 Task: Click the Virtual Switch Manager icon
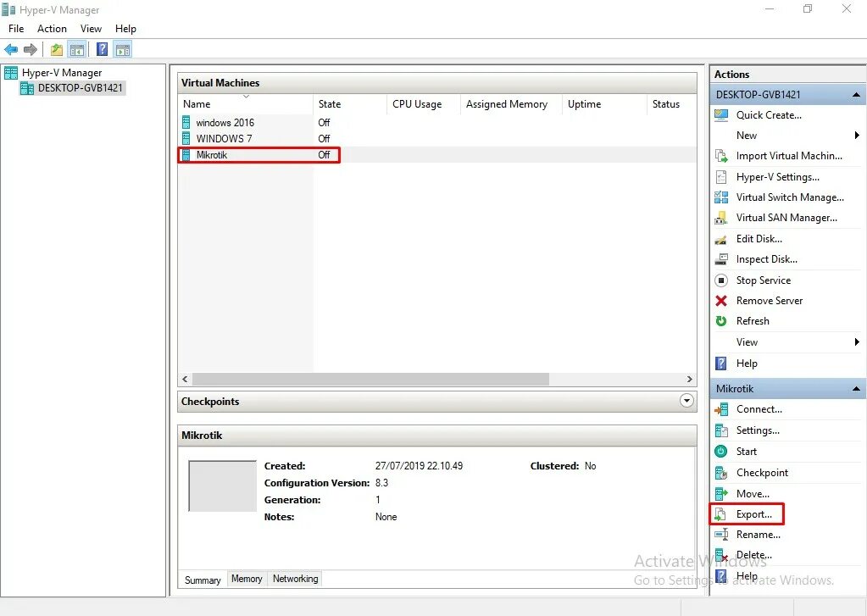click(721, 197)
